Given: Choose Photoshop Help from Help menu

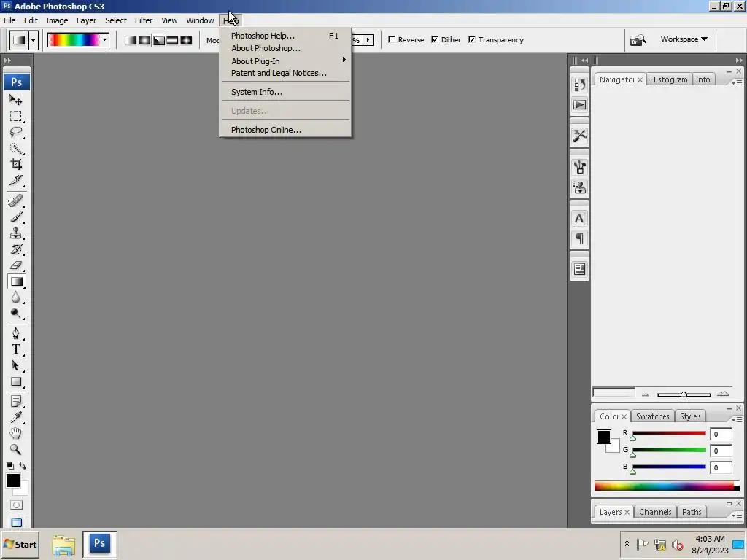Looking at the screenshot, I should point(286,36).
